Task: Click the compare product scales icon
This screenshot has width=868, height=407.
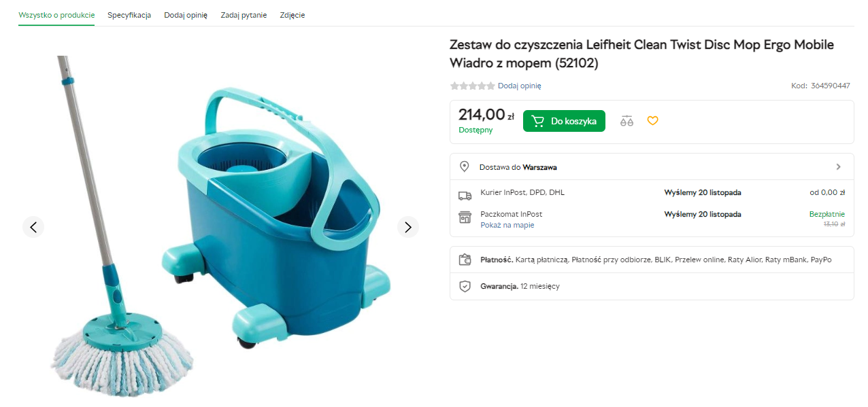Action: [x=627, y=121]
